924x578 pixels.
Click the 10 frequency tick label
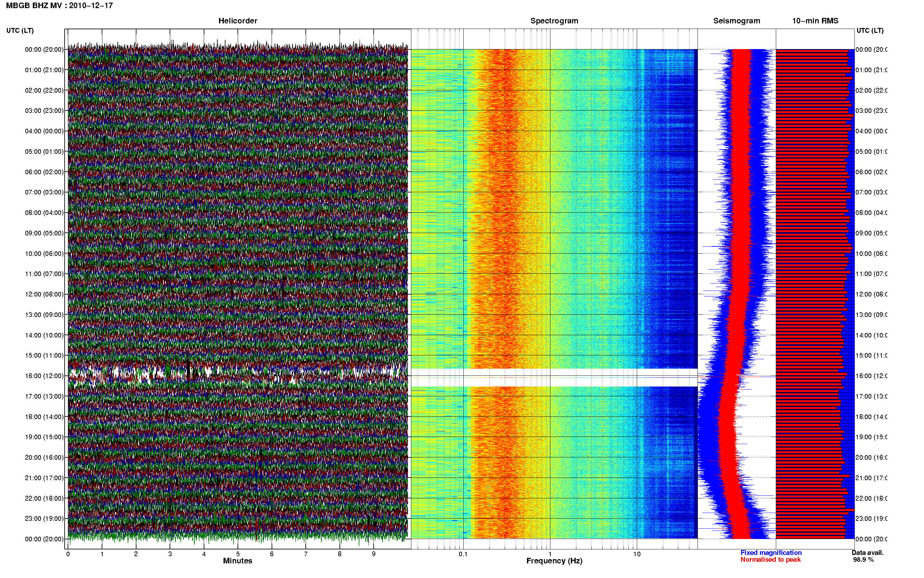coord(637,554)
